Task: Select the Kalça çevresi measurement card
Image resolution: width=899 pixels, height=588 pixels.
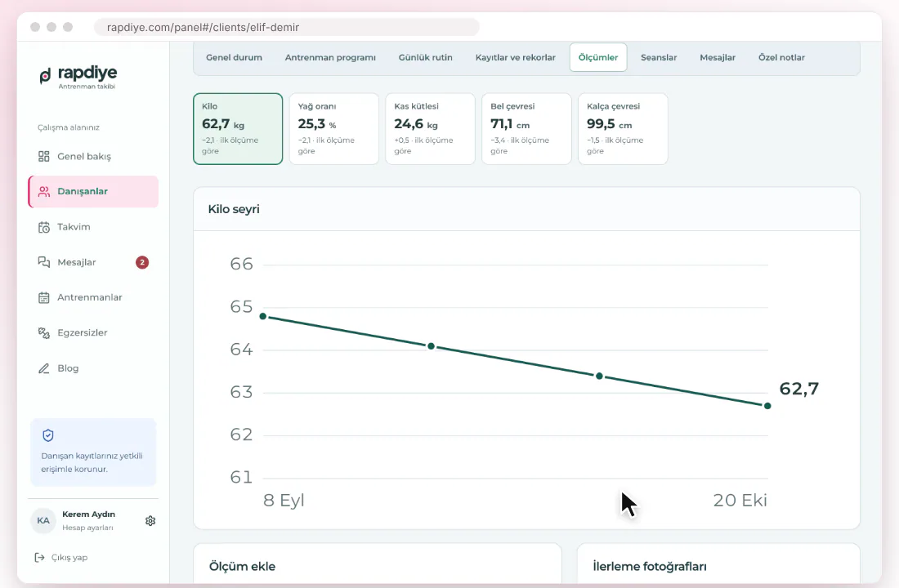Action: [624, 129]
